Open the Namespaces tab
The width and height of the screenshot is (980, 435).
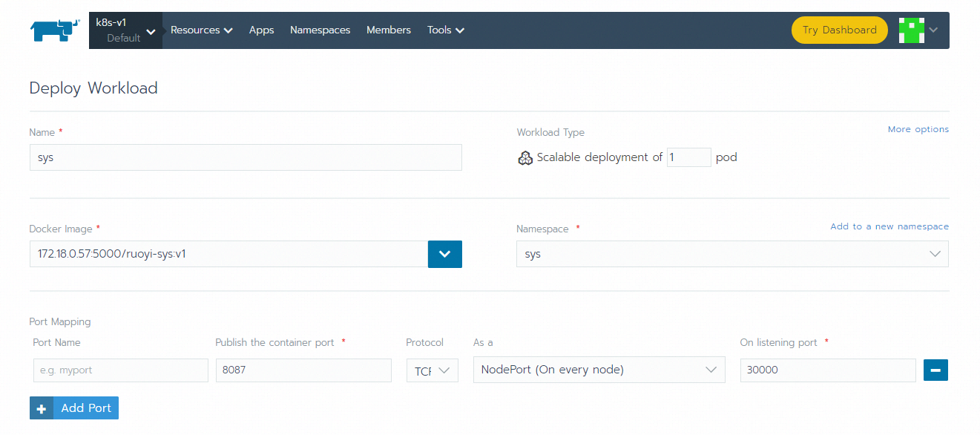pyautogui.click(x=320, y=30)
